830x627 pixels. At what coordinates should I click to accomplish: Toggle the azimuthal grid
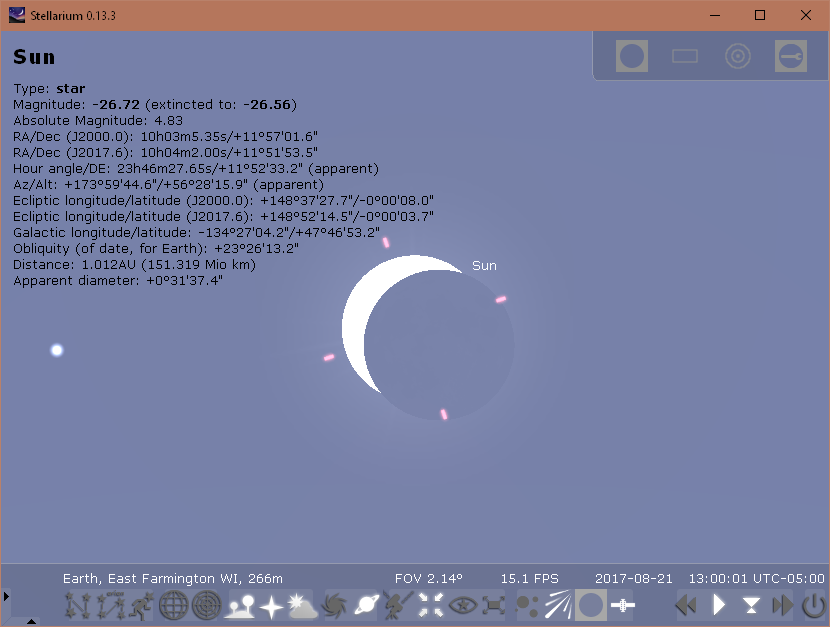(206, 605)
